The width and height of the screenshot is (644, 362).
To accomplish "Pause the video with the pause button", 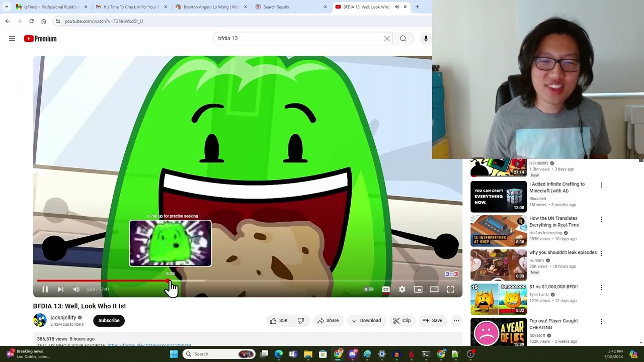I will click(x=45, y=289).
